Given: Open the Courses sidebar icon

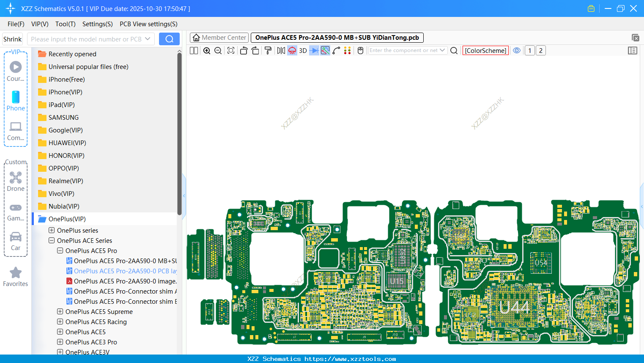Looking at the screenshot, I should [16, 71].
